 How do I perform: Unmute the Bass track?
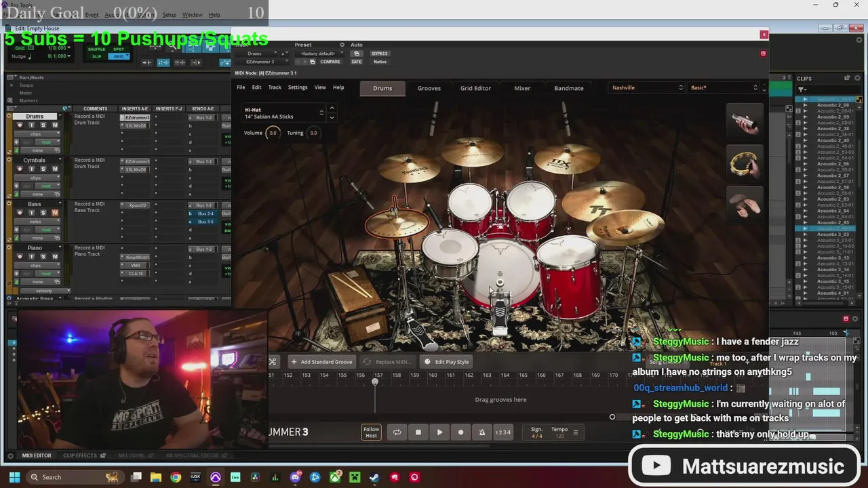click(x=55, y=213)
